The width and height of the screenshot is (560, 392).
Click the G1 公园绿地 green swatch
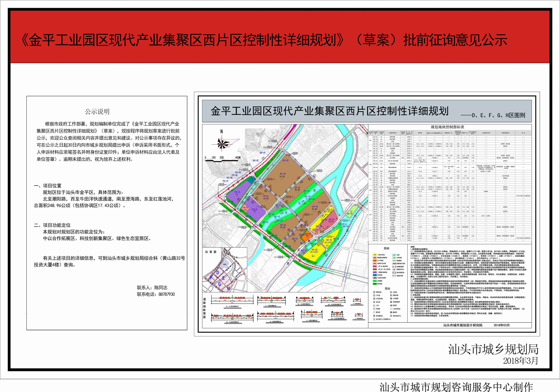coord(375,281)
